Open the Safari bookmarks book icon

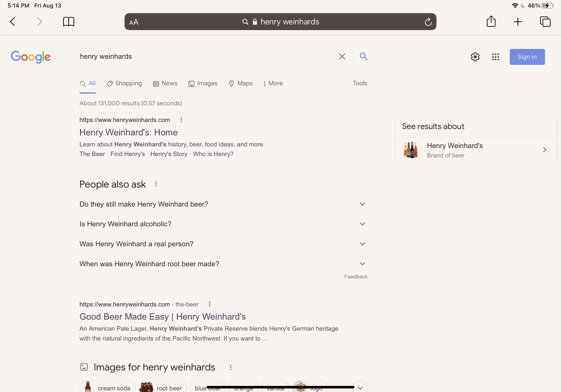(x=69, y=22)
